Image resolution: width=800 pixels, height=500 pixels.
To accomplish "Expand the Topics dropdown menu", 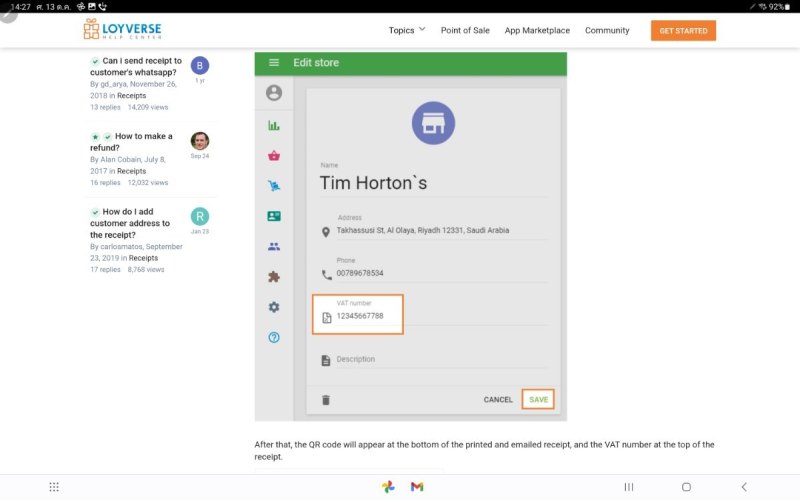I will 407,30.
